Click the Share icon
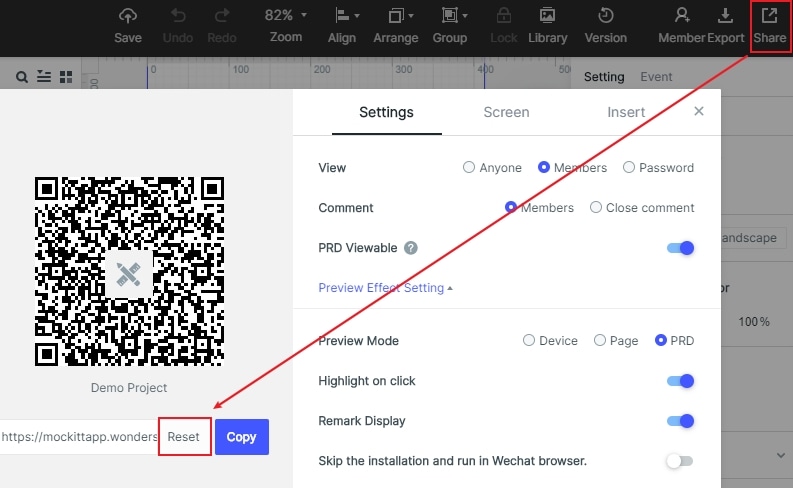 click(x=769, y=15)
